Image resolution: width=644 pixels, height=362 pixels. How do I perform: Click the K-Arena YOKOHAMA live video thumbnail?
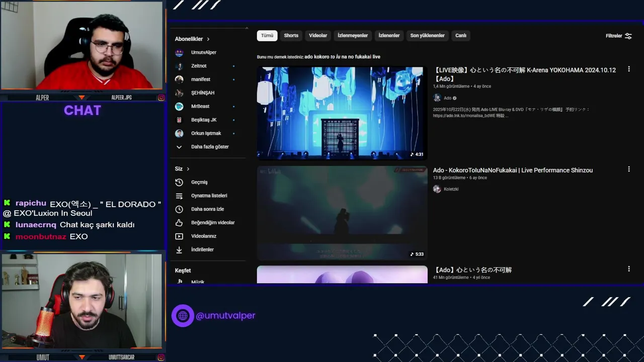pos(342,113)
